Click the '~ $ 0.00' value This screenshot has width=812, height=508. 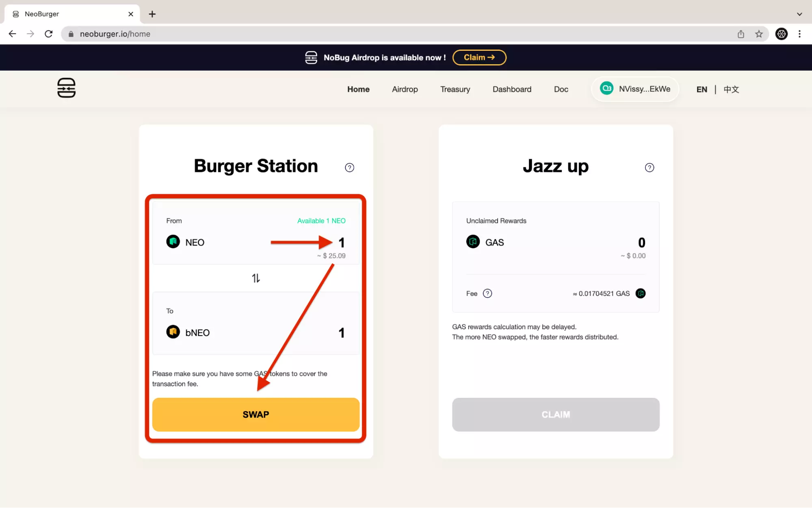point(633,256)
